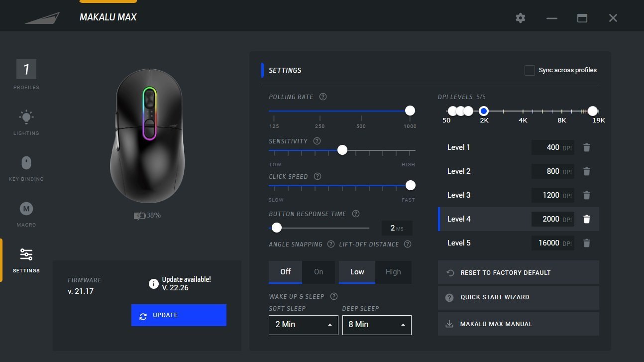Open Button Response Time help icon
Viewport: 644px width, 362px height.
[356, 214]
